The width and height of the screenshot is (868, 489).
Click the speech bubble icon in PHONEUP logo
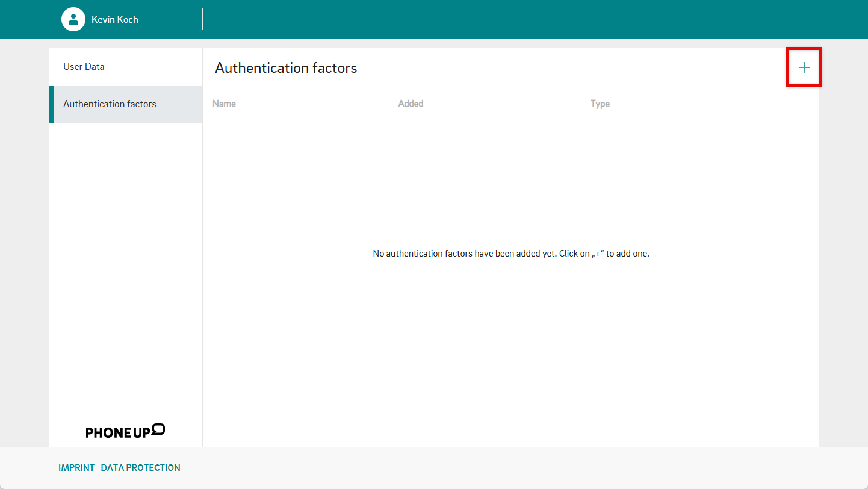click(x=158, y=429)
